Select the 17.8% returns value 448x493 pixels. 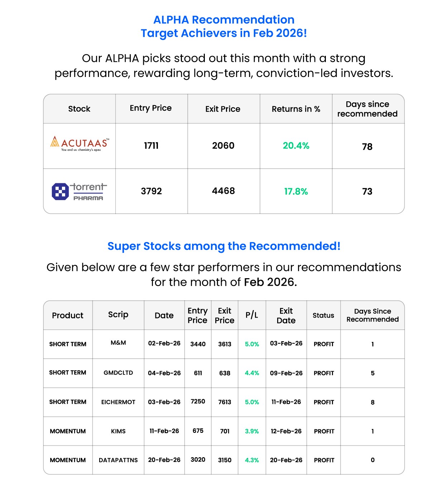pos(296,192)
